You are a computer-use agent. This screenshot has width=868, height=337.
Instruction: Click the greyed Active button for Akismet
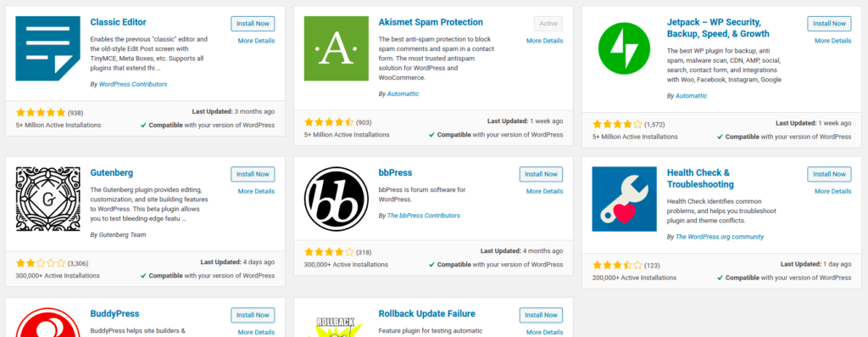[x=548, y=24]
